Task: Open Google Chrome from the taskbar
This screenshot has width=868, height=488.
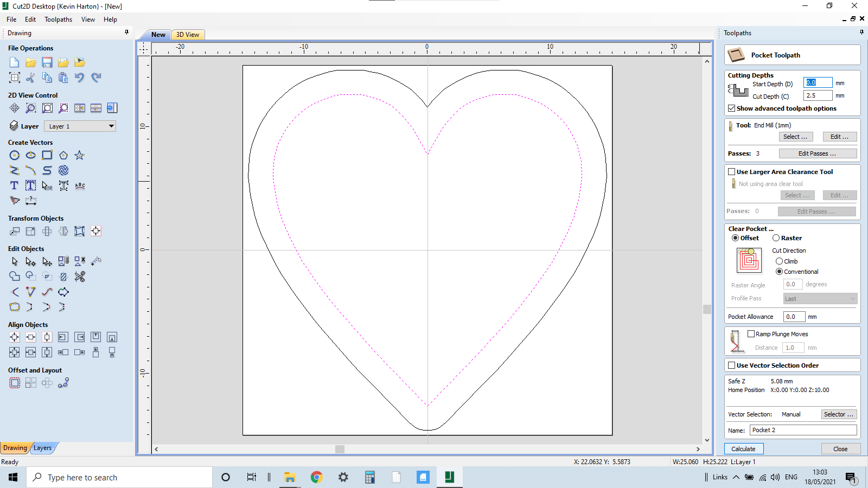Action: pyautogui.click(x=316, y=477)
